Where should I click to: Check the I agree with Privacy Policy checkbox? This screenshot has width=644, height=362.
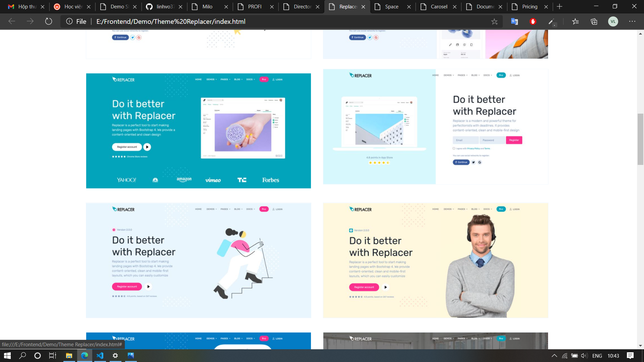pos(454,148)
